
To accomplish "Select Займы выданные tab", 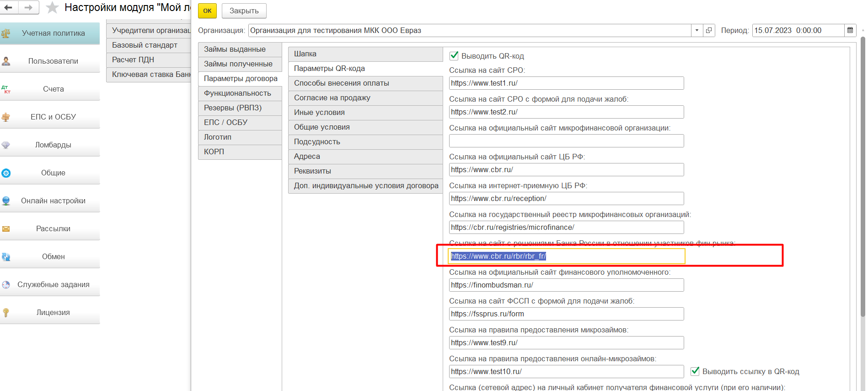I will coord(240,49).
